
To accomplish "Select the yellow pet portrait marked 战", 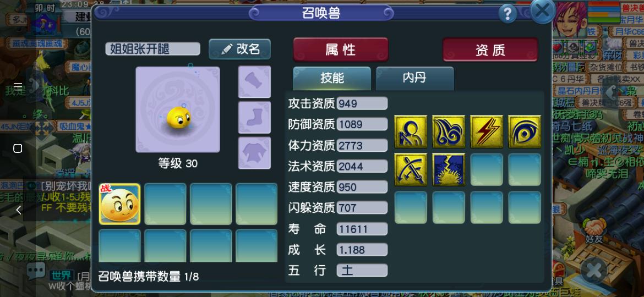I will pos(119,204).
